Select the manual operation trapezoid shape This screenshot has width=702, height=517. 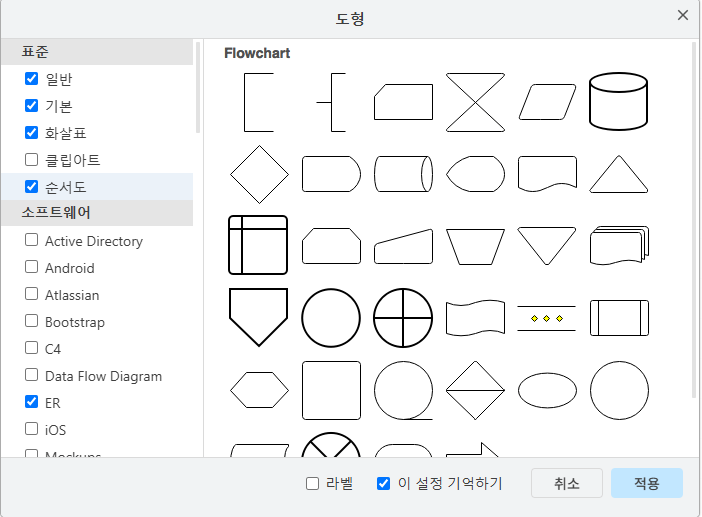(475, 247)
